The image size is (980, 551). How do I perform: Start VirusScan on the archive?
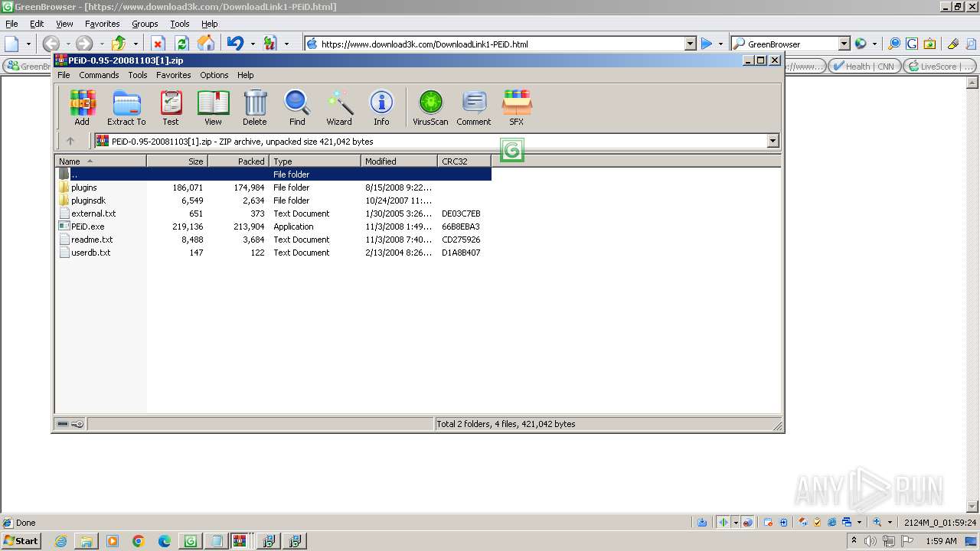(x=430, y=107)
